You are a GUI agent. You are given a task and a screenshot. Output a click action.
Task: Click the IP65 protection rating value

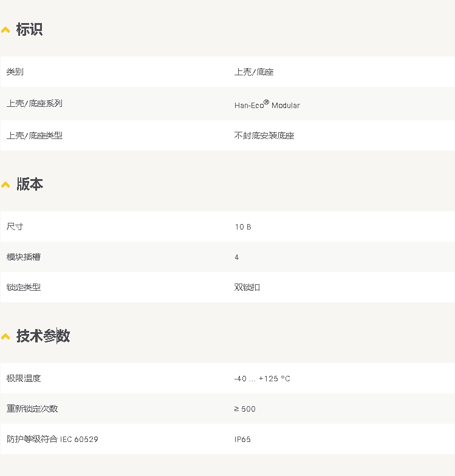pos(242,439)
